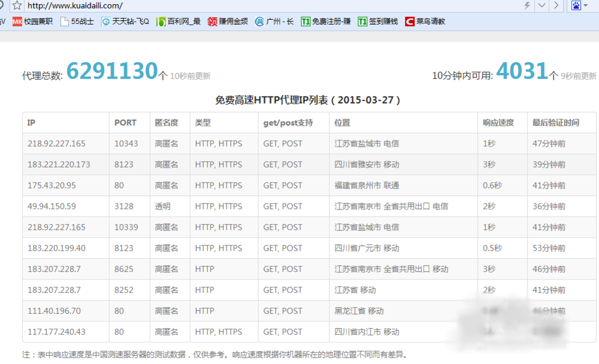Open the 签到赚钱 bookmark

[378, 22]
